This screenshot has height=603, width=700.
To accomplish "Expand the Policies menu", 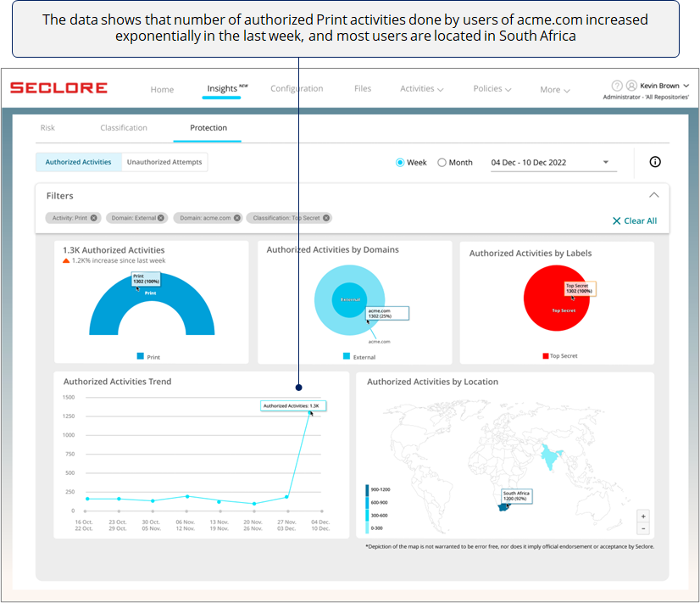I will (492, 89).
